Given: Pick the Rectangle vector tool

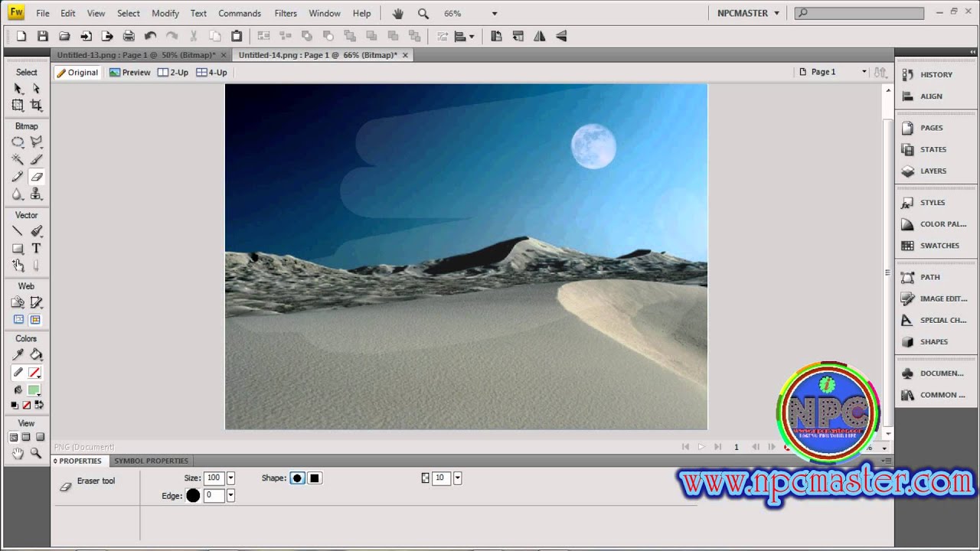Looking at the screenshot, I should pos(18,249).
